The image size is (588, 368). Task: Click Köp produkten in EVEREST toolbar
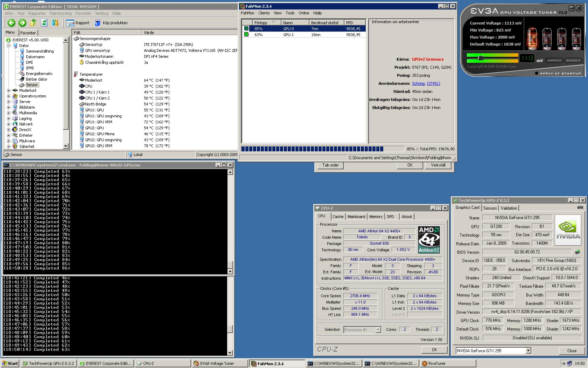coord(111,23)
